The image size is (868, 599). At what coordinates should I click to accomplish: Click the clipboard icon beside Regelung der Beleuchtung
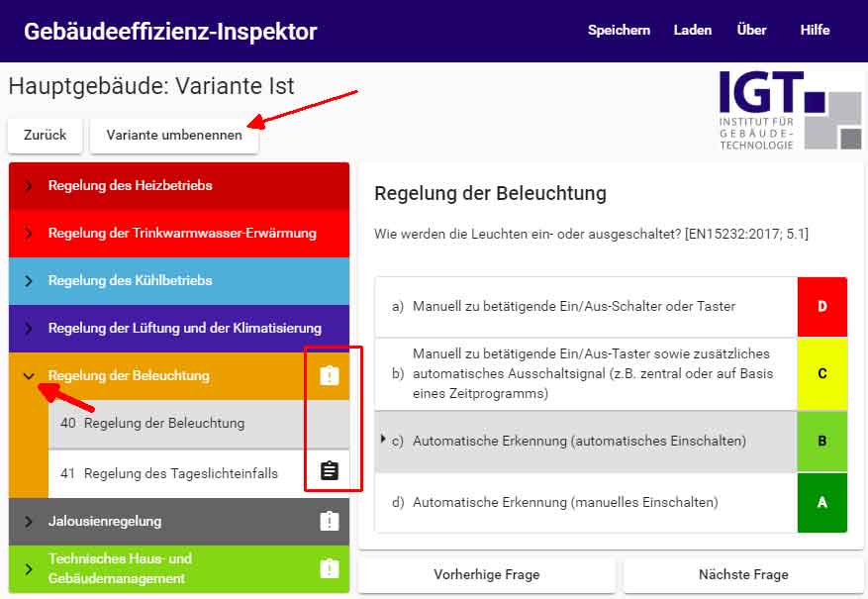tap(330, 376)
